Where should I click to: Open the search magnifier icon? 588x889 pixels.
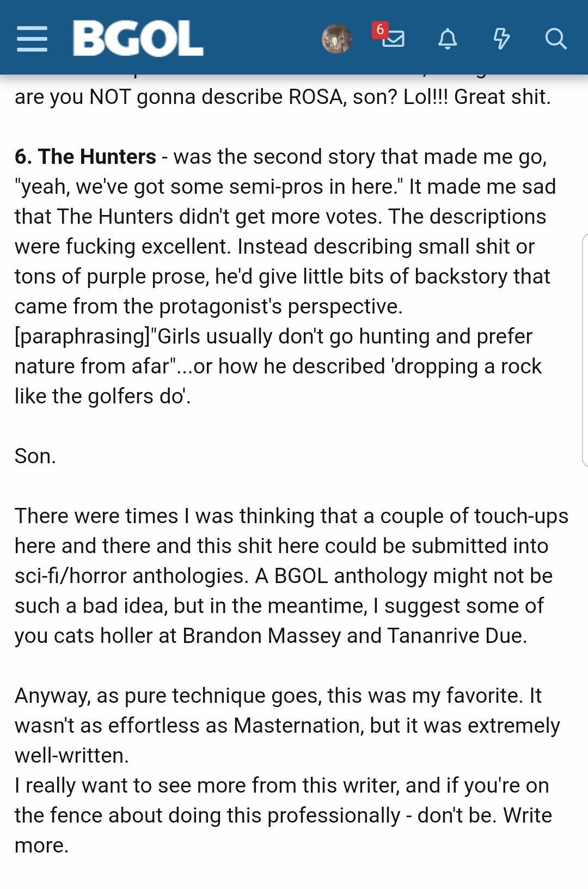pyautogui.click(x=555, y=39)
